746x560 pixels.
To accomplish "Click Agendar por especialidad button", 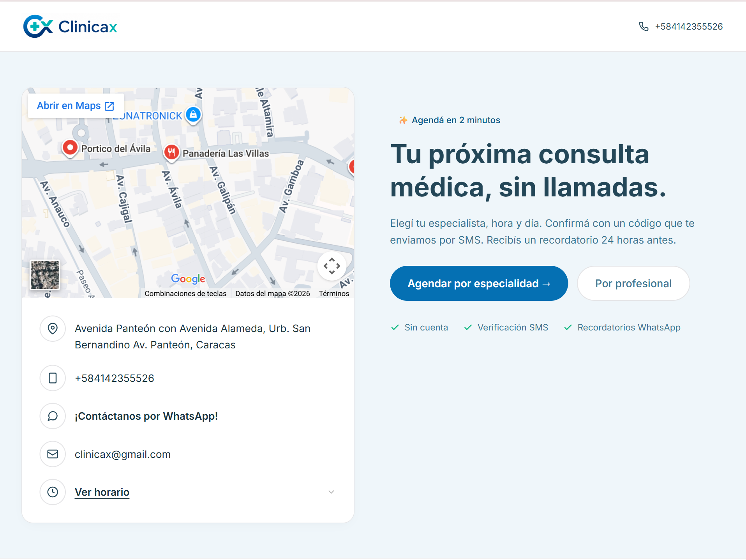I will (x=479, y=283).
